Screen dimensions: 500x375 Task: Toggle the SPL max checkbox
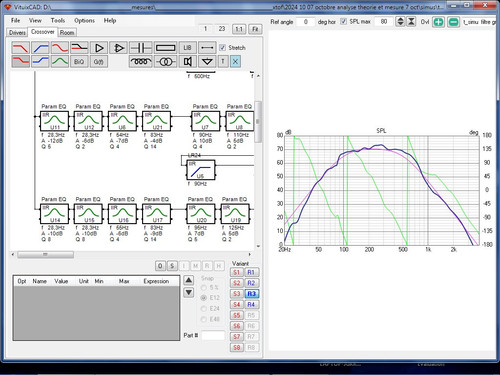(x=343, y=22)
